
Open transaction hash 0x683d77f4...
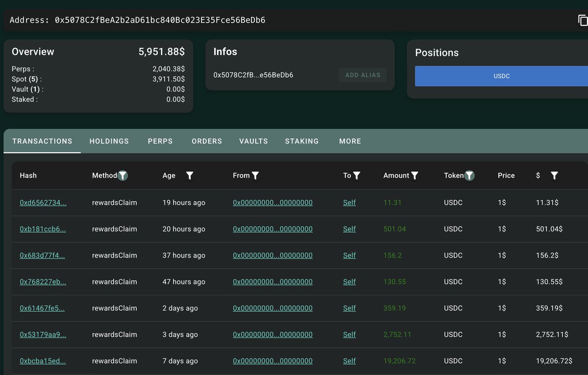[x=42, y=256]
